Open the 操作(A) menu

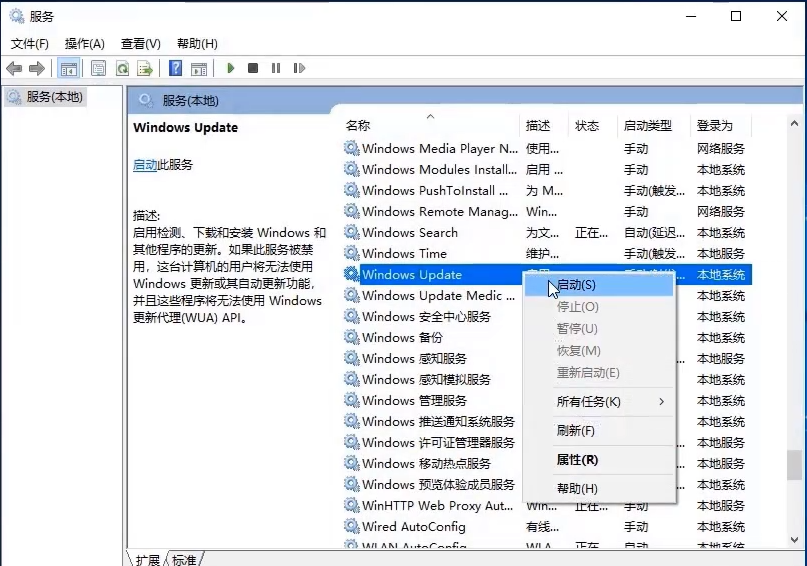coord(84,44)
